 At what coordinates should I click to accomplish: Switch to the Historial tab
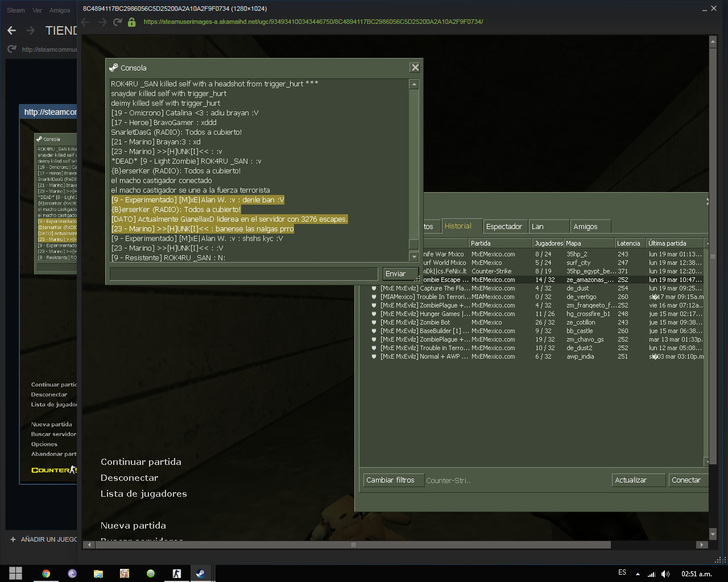tap(462, 226)
